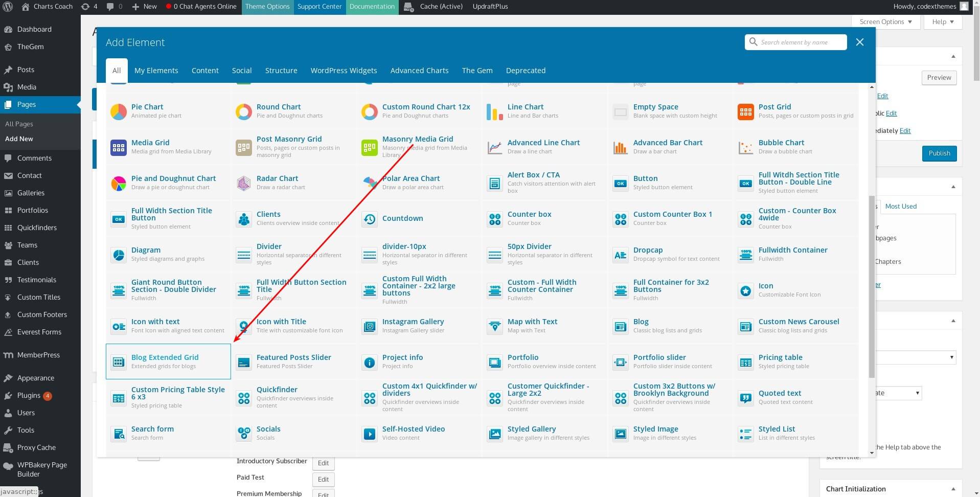Pick the Search form icon
This screenshot has width=980, height=497.
pyautogui.click(x=119, y=434)
